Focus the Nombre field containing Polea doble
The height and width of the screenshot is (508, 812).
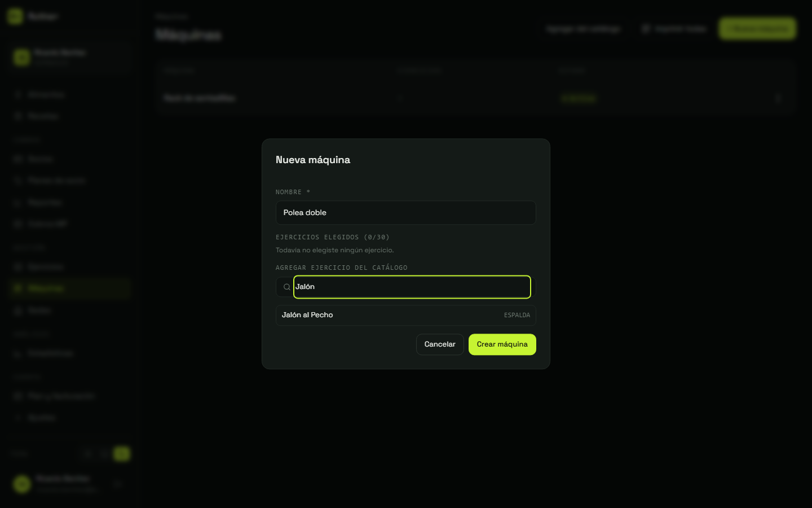pos(405,213)
